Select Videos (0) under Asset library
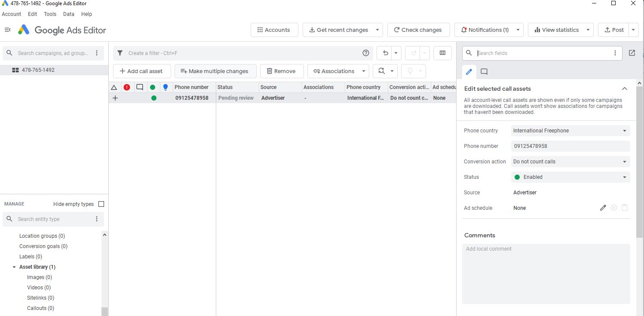 [39, 288]
